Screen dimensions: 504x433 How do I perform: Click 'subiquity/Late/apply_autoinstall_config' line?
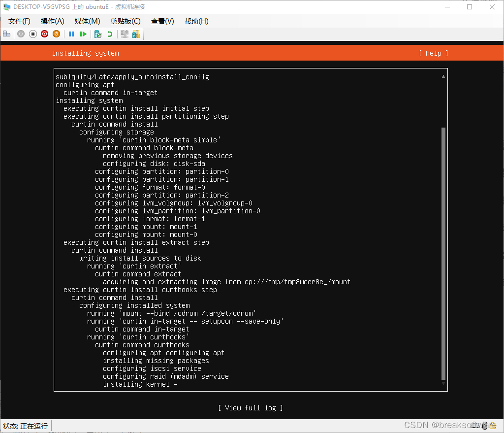[132, 77]
